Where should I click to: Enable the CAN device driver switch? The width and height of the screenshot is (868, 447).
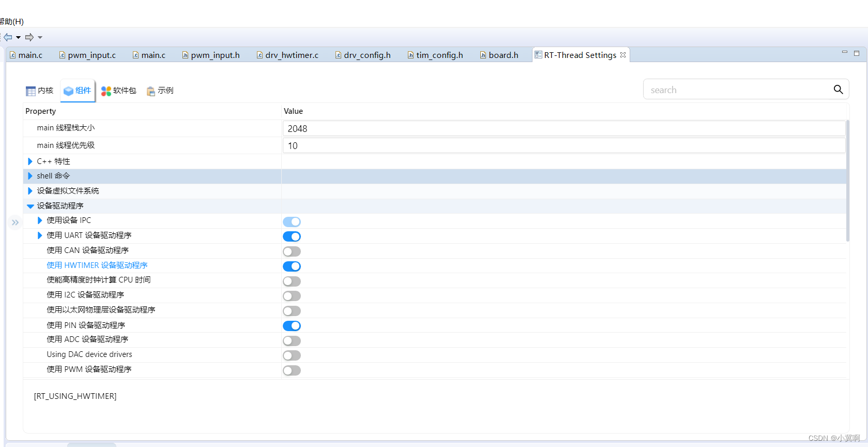click(292, 251)
